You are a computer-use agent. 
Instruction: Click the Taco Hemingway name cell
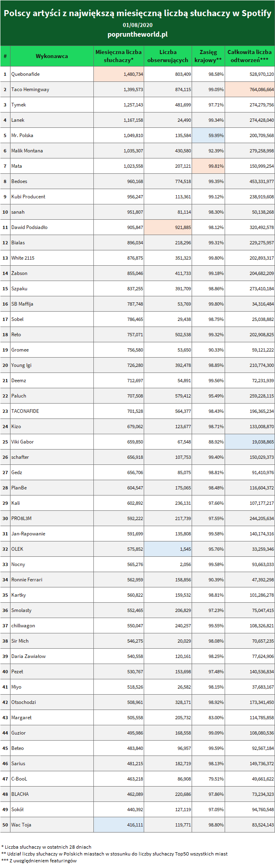tap(52, 90)
